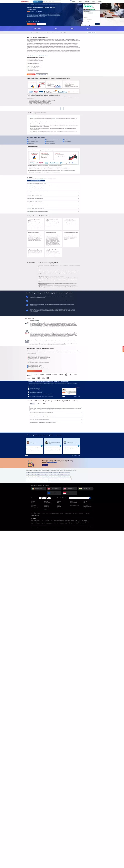Viewport: 124px width, 868px height.
Task: Expand Module 4: Program Lifecycle Management
Action: click(53, 198)
